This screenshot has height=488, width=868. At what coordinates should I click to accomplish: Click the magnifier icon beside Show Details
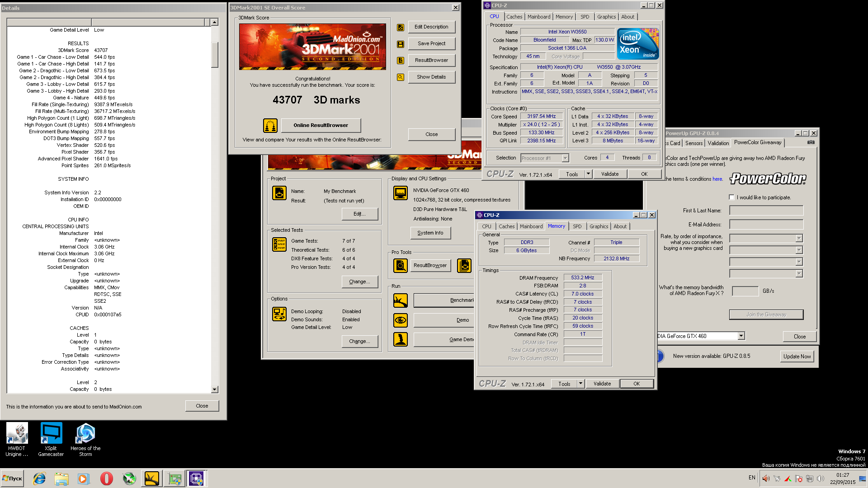(x=400, y=77)
